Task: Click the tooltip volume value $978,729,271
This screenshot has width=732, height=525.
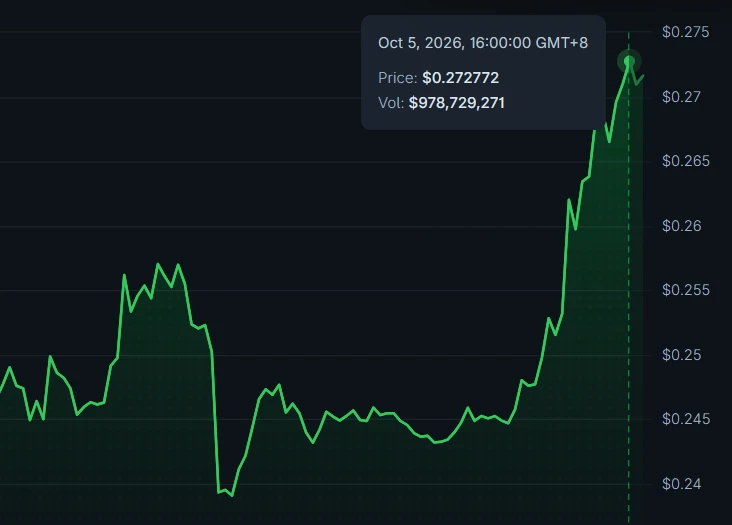Action: [457, 103]
